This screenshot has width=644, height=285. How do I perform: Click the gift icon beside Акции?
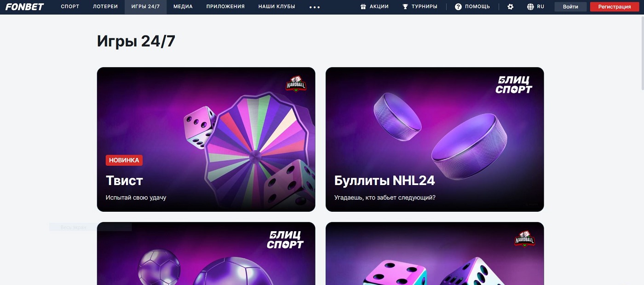(363, 7)
